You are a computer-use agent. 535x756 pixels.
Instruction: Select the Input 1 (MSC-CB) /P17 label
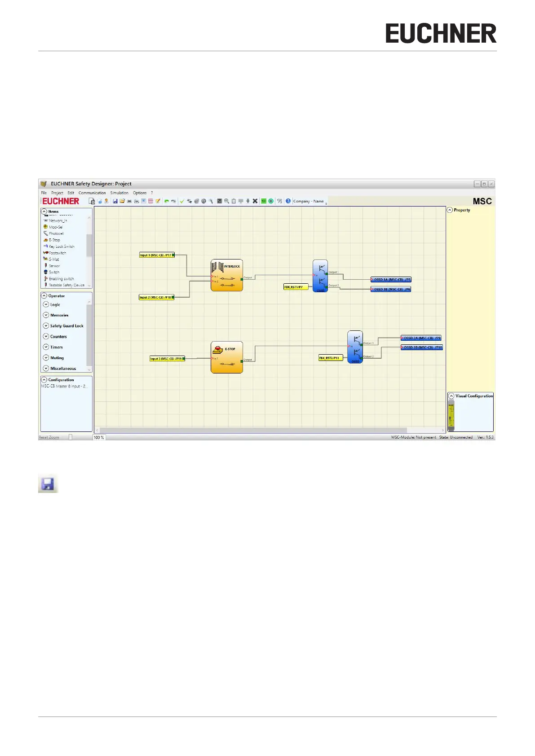click(155, 255)
